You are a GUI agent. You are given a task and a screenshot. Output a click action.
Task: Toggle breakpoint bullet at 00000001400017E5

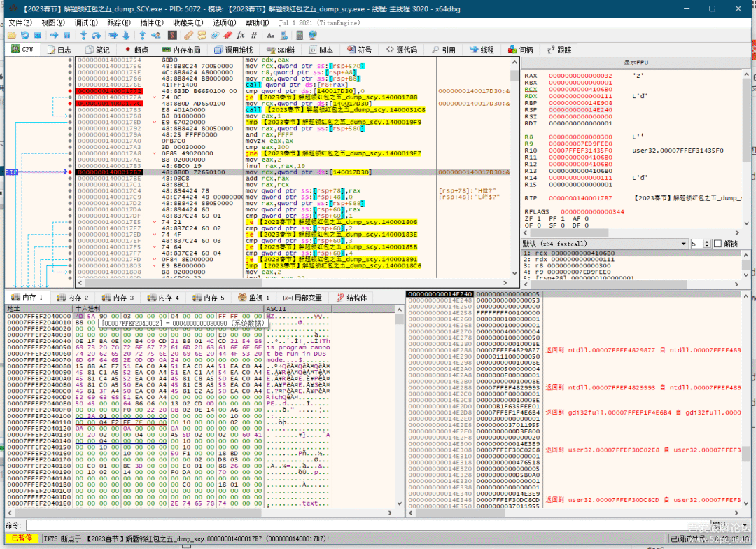click(x=70, y=222)
